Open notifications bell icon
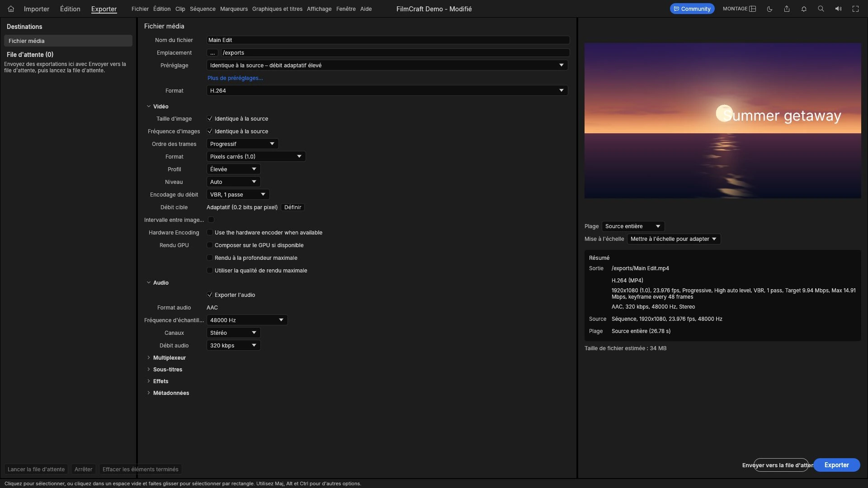The width and height of the screenshot is (868, 488). tap(804, 9)
